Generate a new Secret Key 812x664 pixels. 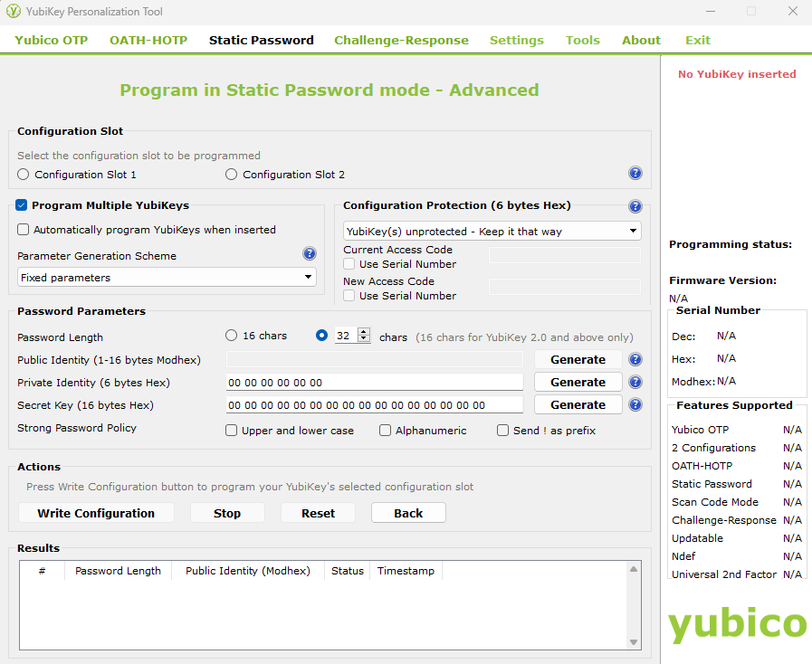click(x=578, y=404)
